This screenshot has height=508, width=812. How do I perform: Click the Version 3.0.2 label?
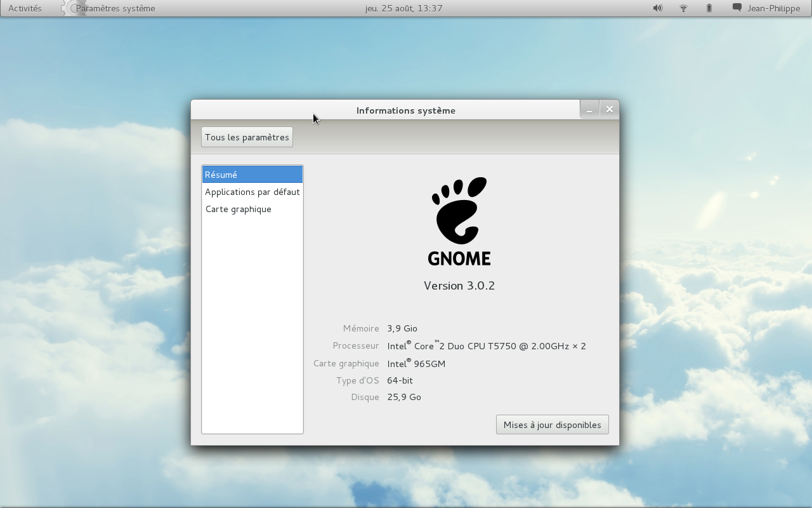(459, 286)
